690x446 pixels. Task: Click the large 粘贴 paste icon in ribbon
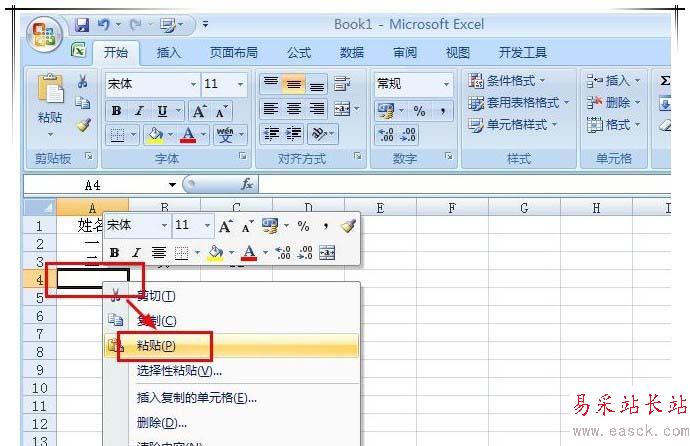pyautogui.click(x=50, y=89)
